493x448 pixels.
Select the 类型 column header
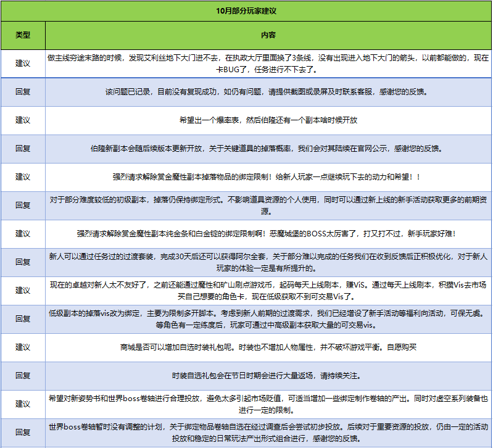pyautogui.click(x=23, y=35)
